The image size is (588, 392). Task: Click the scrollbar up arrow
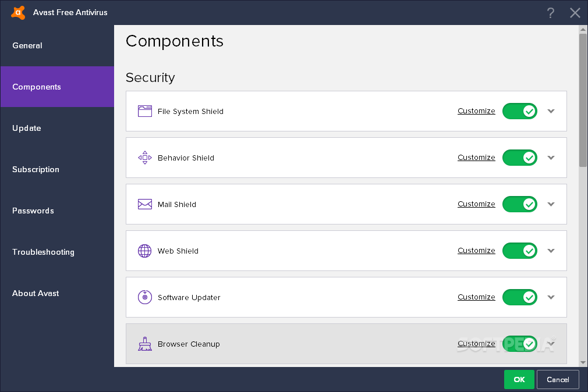(583, 29)
